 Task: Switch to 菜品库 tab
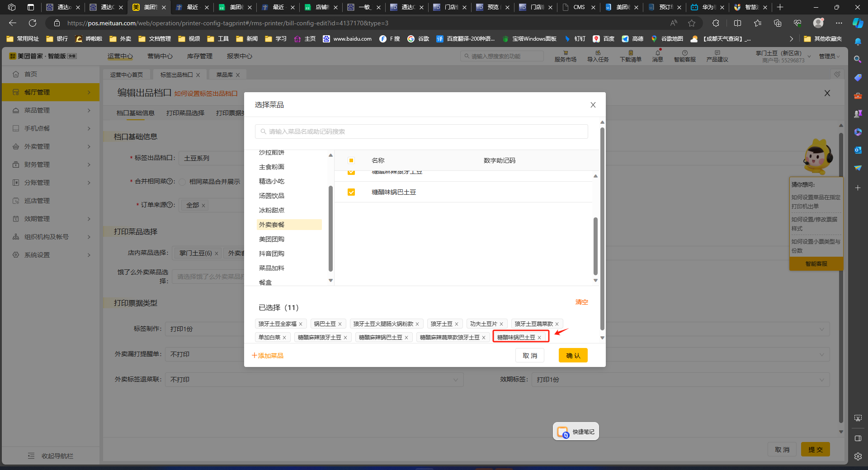click(224, 75)
